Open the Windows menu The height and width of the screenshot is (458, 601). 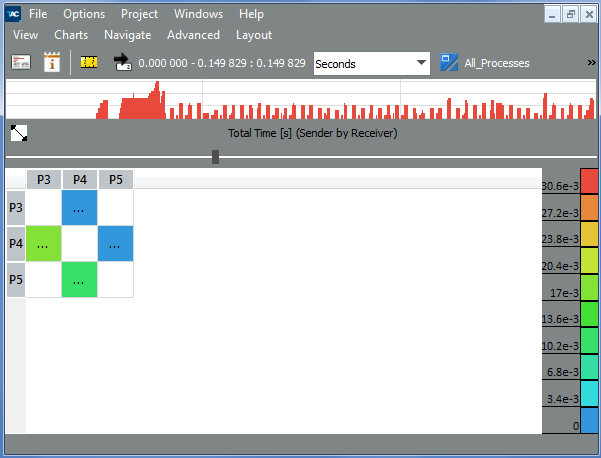point(198,14)
